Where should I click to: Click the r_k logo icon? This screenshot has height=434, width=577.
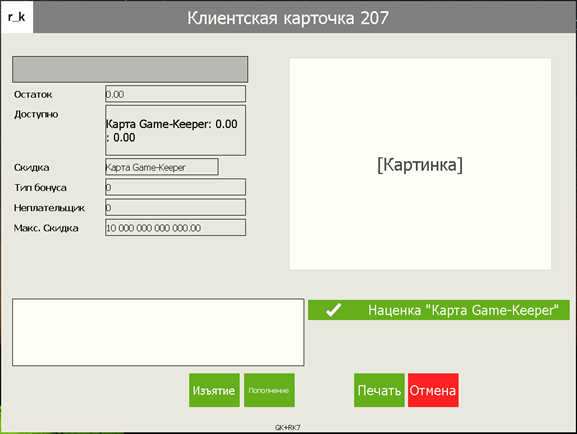(17, 17)
